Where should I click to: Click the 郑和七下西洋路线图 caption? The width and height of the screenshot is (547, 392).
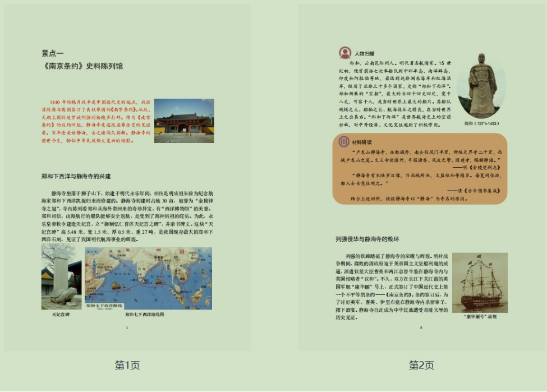click(145, 315)
